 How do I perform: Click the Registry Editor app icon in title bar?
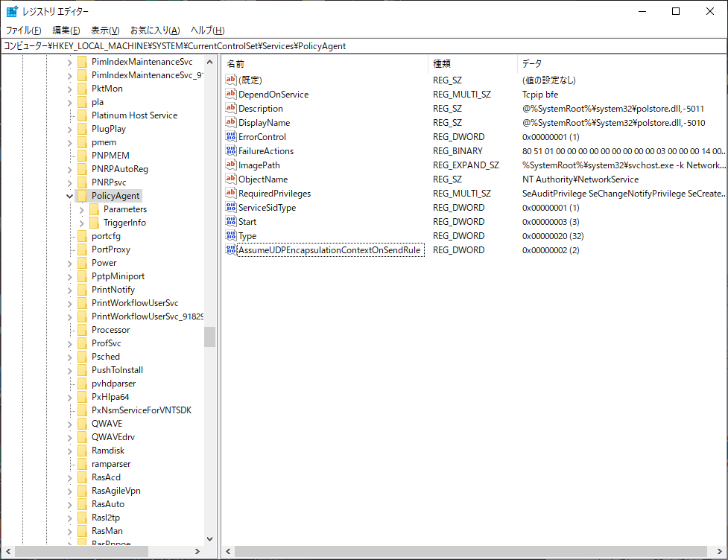point(12,11)
